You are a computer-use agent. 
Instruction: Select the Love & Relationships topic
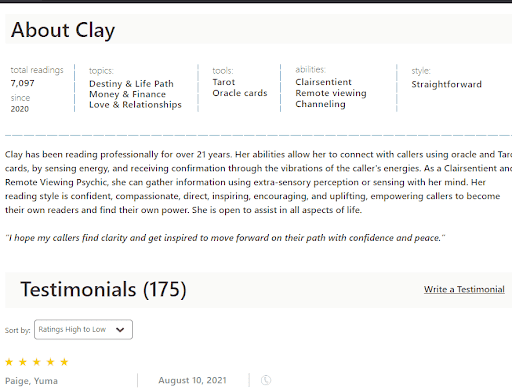click(135, 105)
